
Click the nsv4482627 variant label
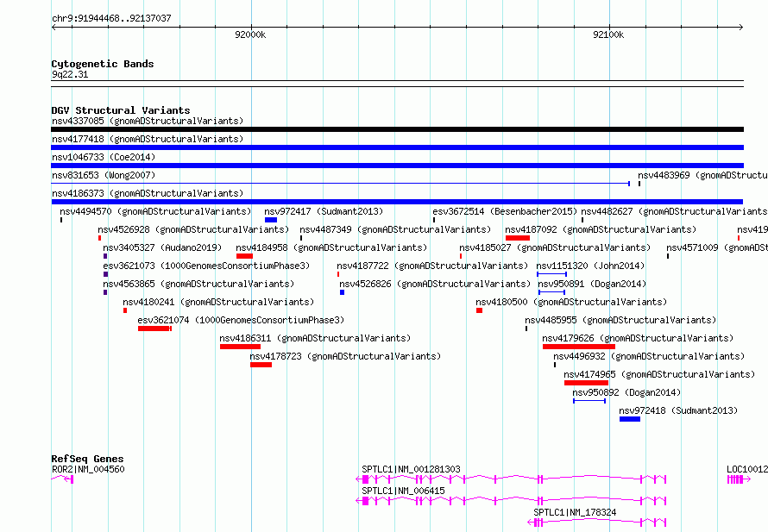point(675,211)
